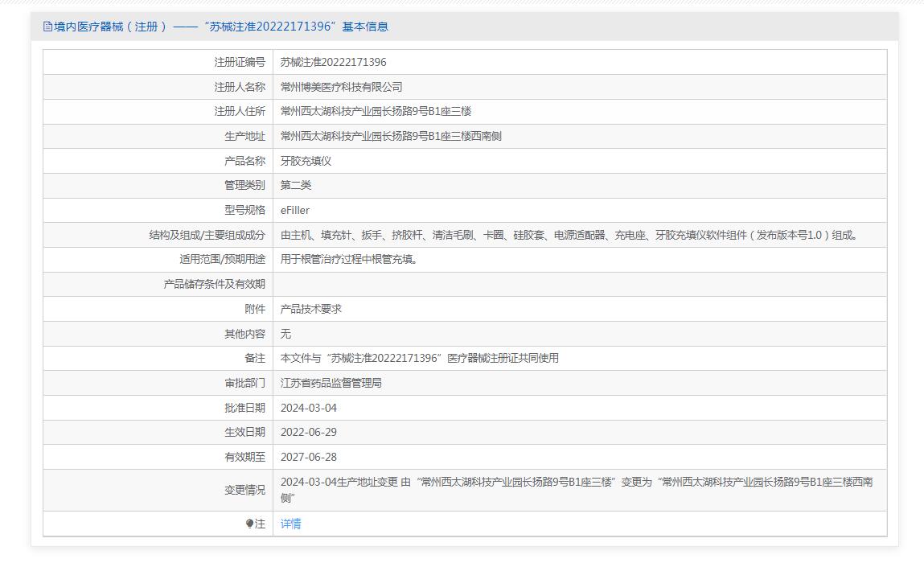Select management class value 第二类
924x567 pixels.
pos(296,185)
